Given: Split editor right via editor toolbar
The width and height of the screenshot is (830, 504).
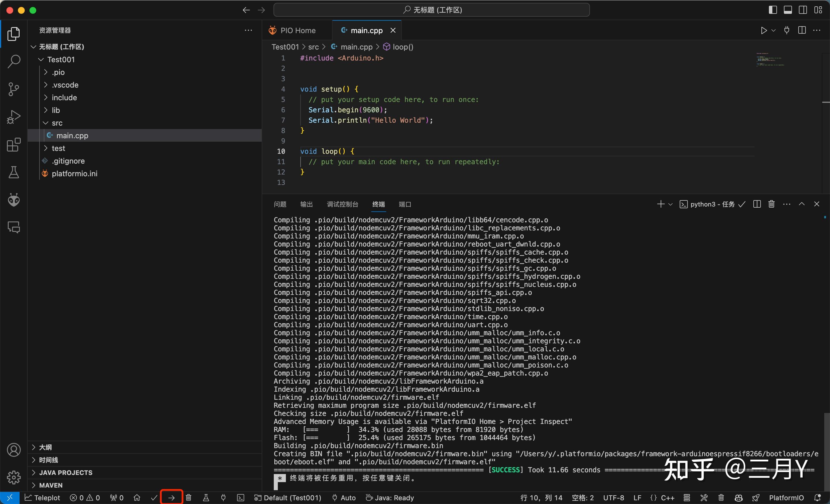Looking at the screenshot, I should click(x=802, y=30).
